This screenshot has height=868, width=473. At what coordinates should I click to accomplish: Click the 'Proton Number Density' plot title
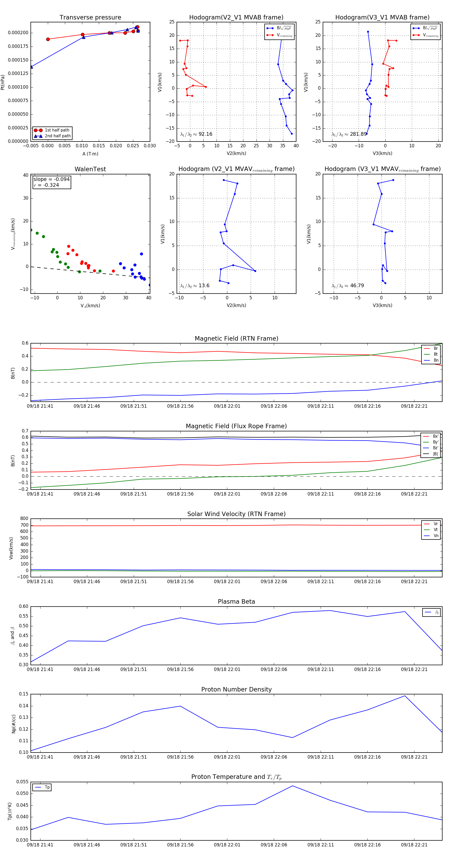tap(236, 689)
